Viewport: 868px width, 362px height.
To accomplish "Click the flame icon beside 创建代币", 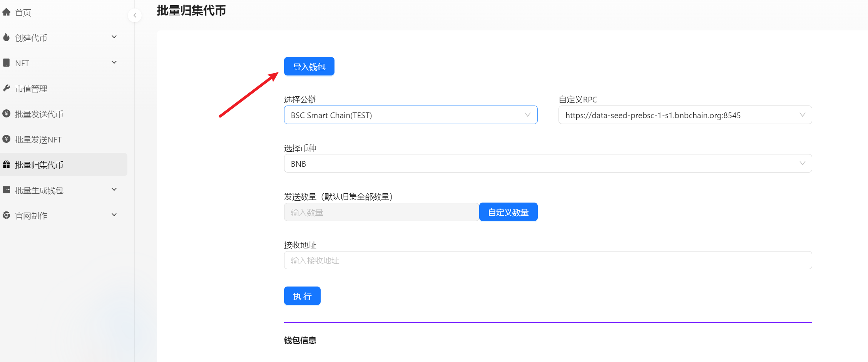I will pos(7,37).
